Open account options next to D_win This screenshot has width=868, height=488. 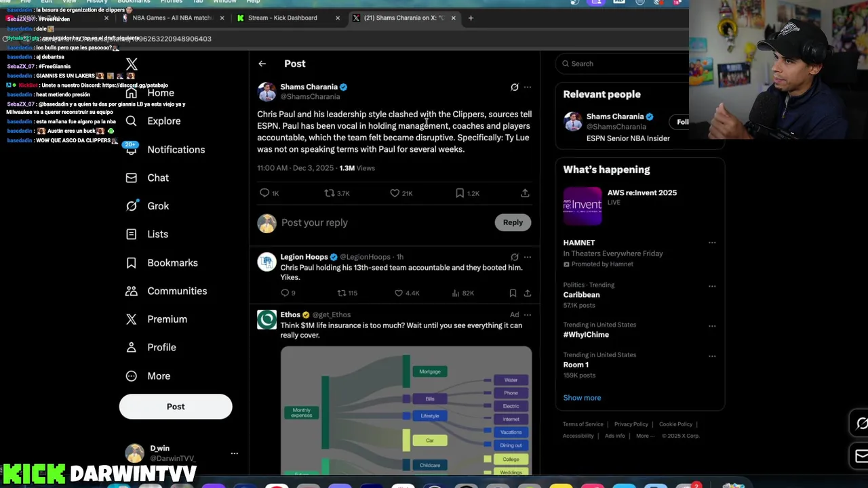(x=234, y=453)
